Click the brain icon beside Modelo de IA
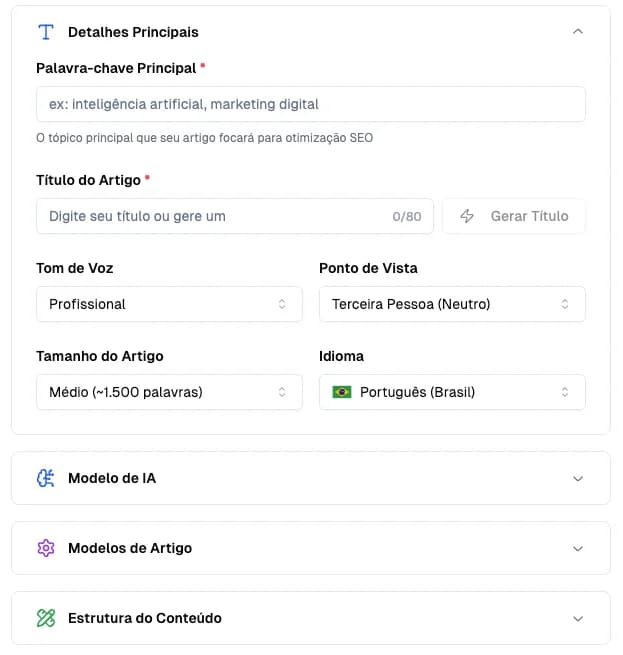623x655 pixels. tap(45, 478)
